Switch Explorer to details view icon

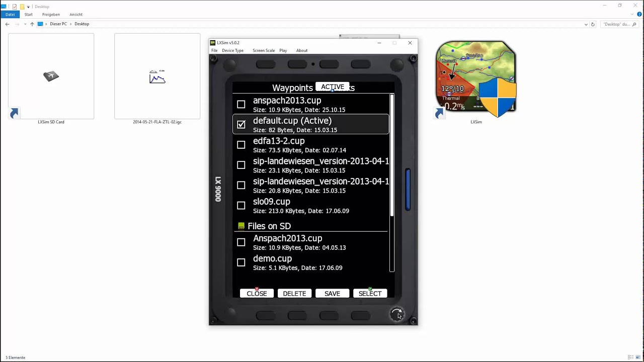(x=631, y=357)
